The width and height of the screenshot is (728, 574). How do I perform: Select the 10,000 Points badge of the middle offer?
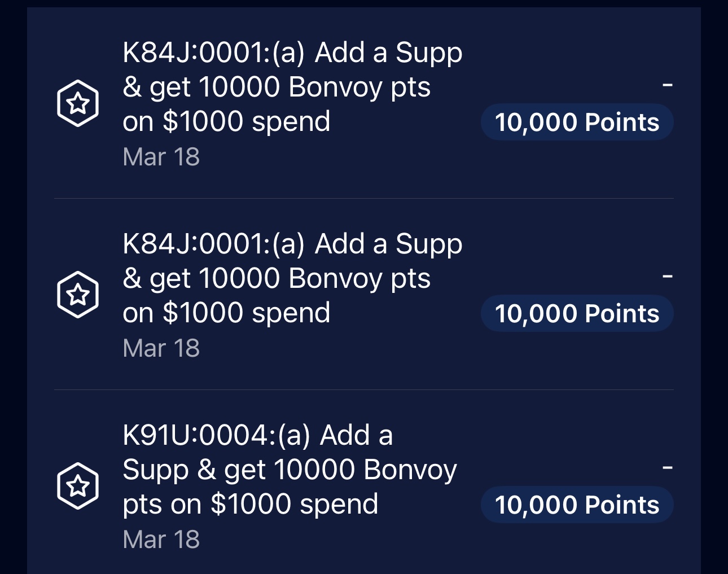[x=577, y=313]
